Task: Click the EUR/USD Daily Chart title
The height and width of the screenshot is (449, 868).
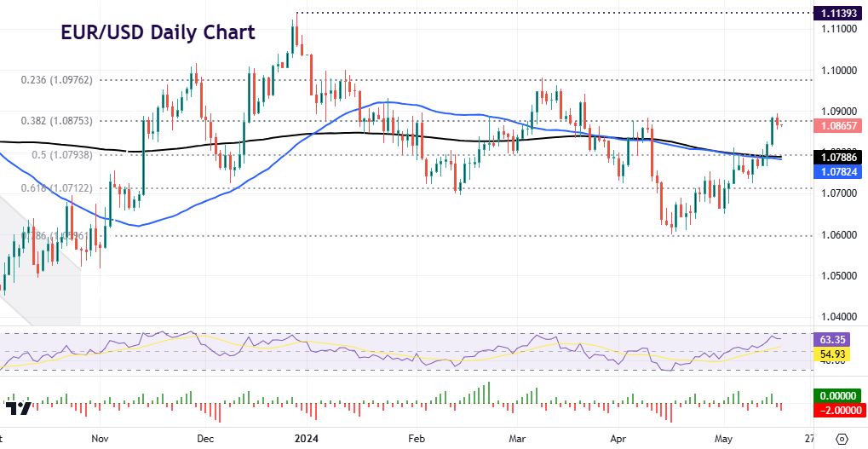Action: [158, 32]
